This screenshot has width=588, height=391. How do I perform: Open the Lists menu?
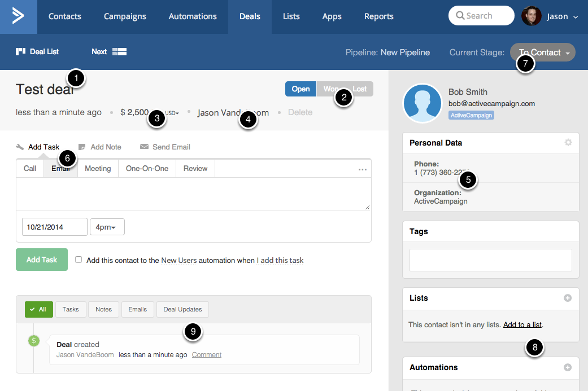coord(291,16)
